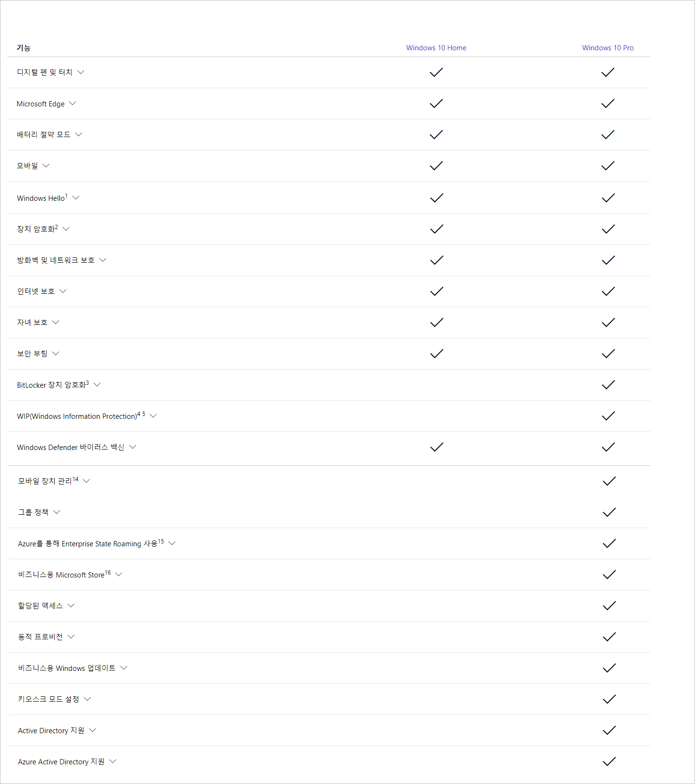Click chevron next to 모바일 장치 관리
The width and height of the screenshot is (695, 784).
click(x=86, y=481)
